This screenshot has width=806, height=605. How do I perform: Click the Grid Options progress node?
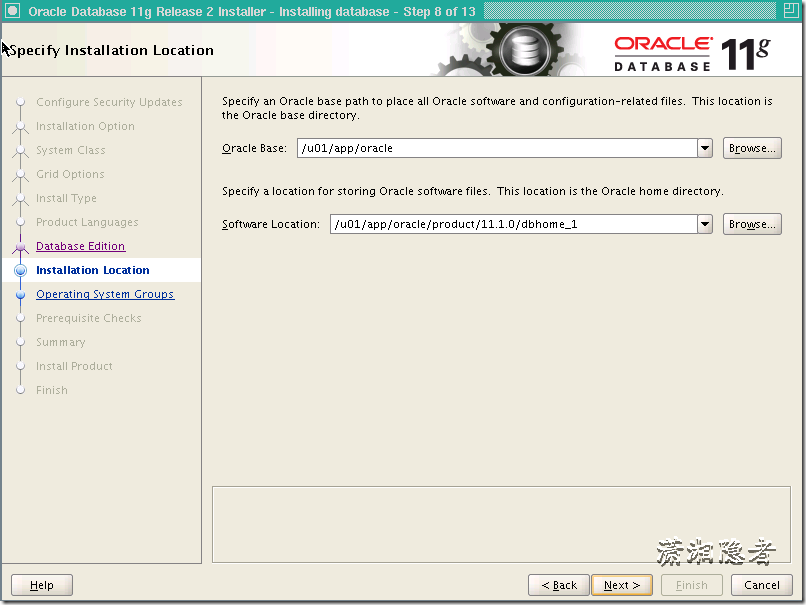coord(22,174)
